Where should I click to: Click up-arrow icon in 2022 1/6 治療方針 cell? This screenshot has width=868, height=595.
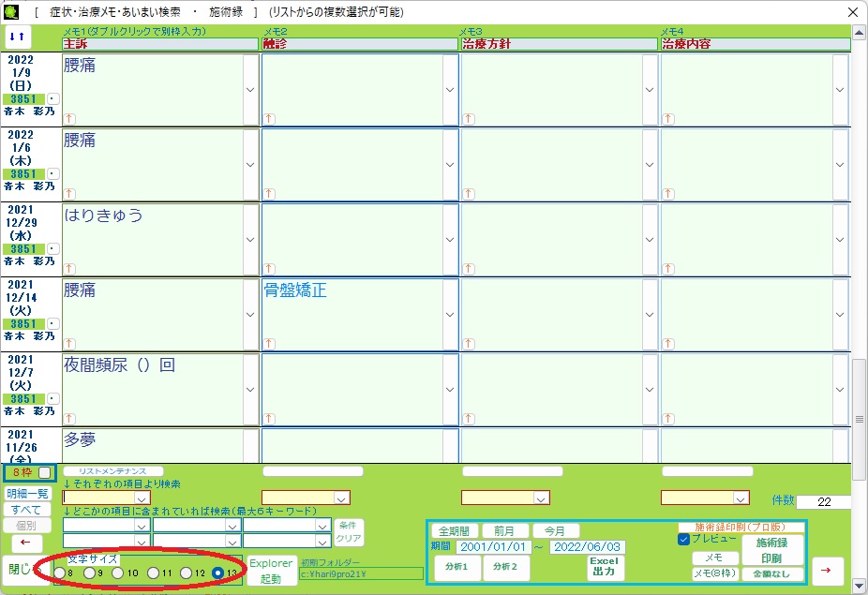pos(469,194)
